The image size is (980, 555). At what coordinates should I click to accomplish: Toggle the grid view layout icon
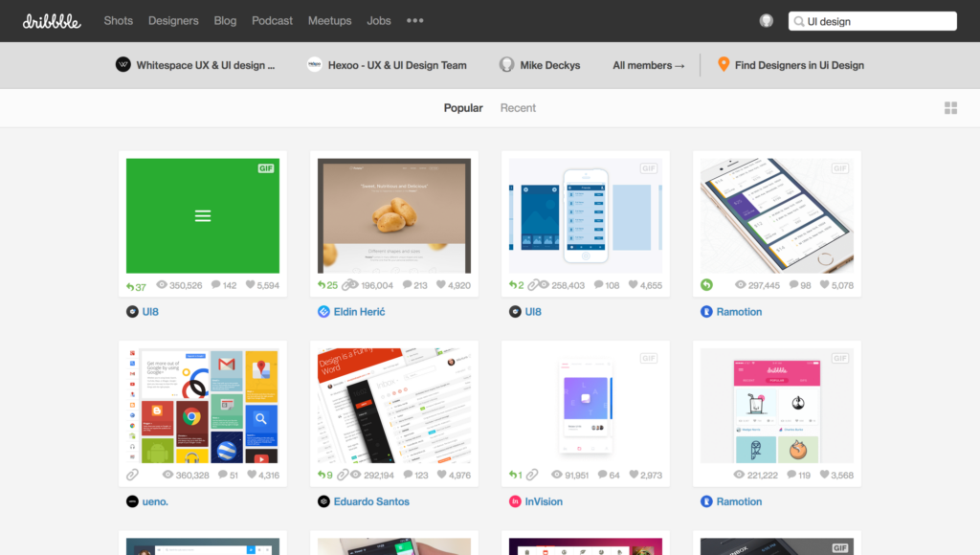coord(950,108)
